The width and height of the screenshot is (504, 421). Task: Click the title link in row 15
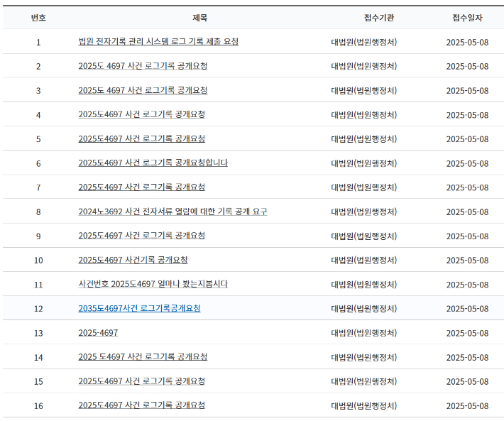(x=141, y=381)
